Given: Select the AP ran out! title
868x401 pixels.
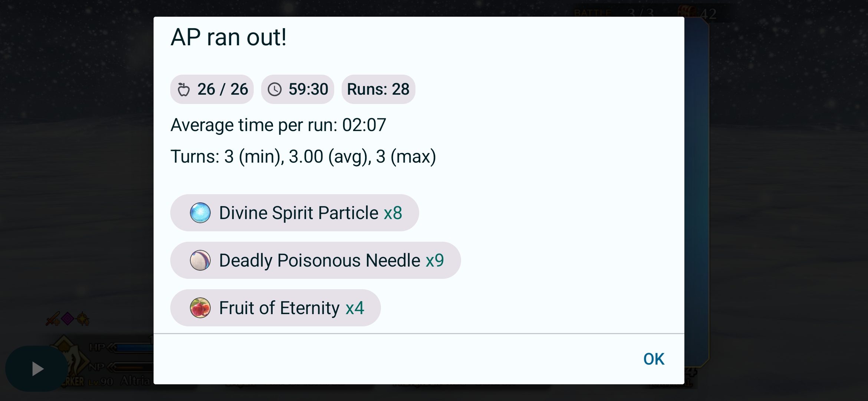Looking at the screenshot, I should [228, 37].
